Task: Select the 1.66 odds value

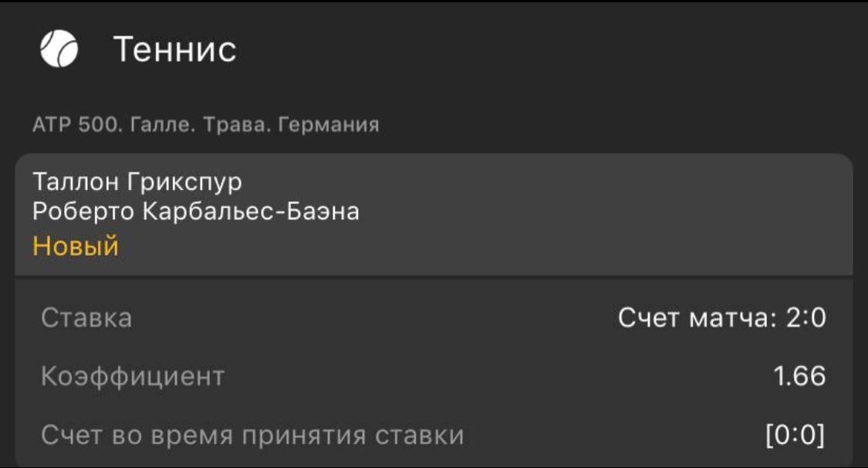Action: [x=799, y=377]
